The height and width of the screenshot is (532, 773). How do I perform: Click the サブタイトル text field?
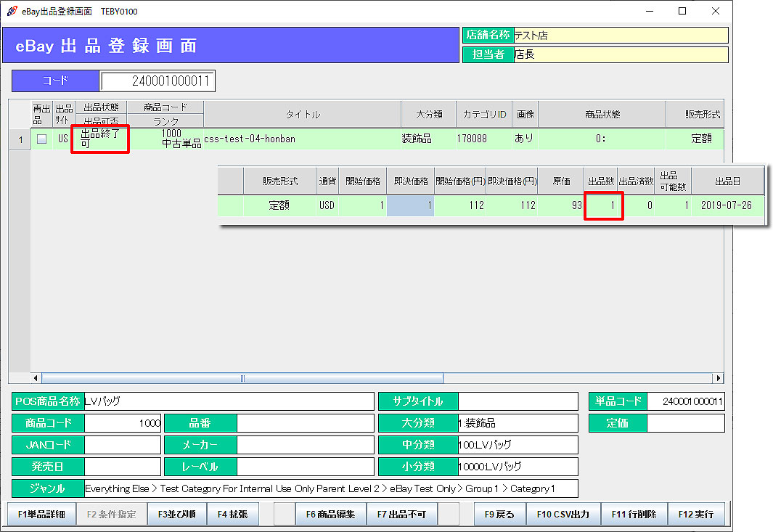point(518,401)
